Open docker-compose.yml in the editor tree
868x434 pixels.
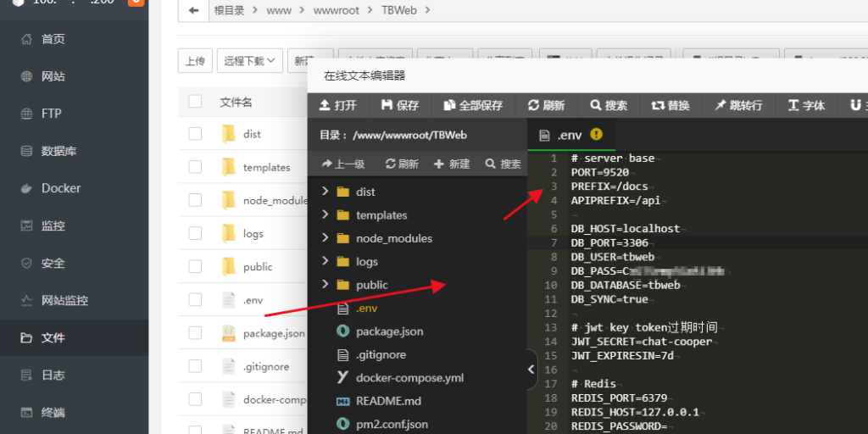tap(409, 378)
